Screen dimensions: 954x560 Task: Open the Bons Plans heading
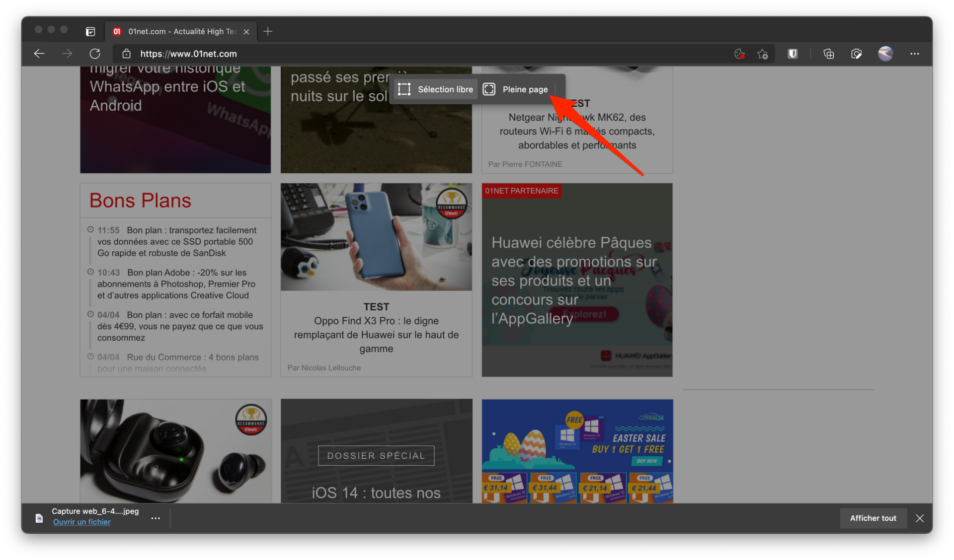tap(140, 201)
